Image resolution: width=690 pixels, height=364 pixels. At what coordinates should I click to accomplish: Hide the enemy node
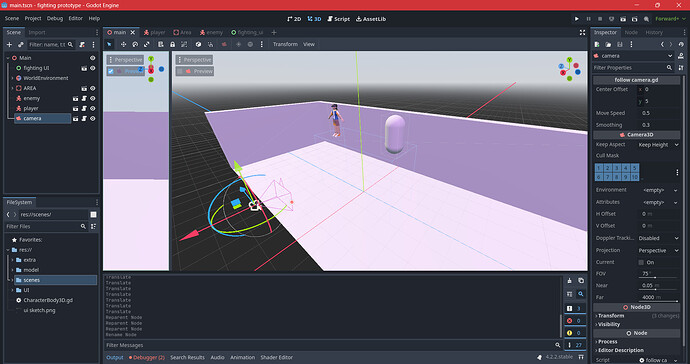click(92, 98)
